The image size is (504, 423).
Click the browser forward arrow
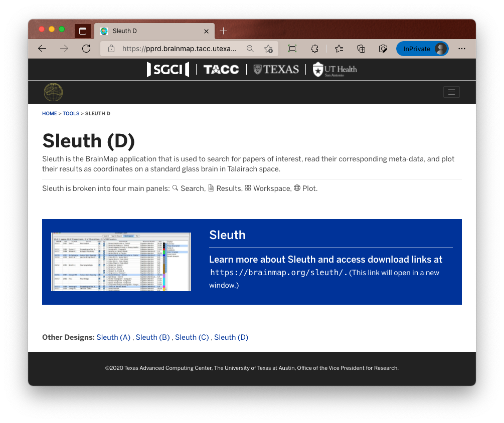64,49
